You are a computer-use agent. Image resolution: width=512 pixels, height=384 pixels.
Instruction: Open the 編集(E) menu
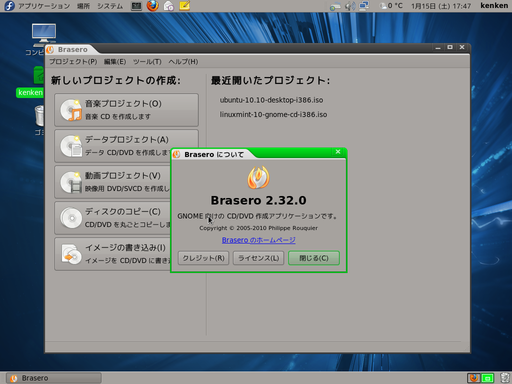[x=115, y=62]
